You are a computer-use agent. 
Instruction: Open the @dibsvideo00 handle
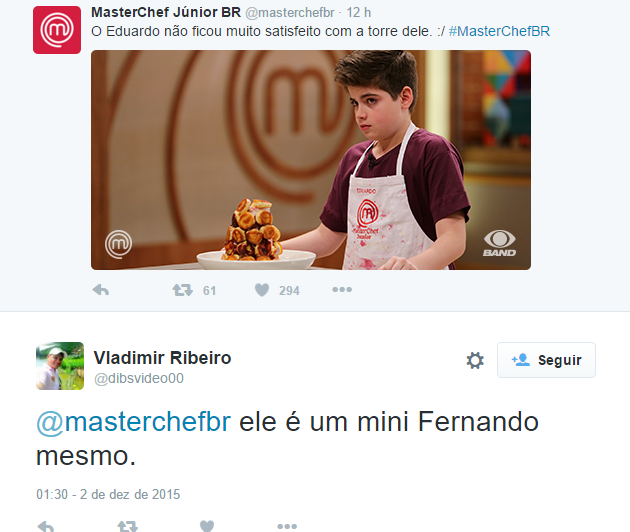139,379
